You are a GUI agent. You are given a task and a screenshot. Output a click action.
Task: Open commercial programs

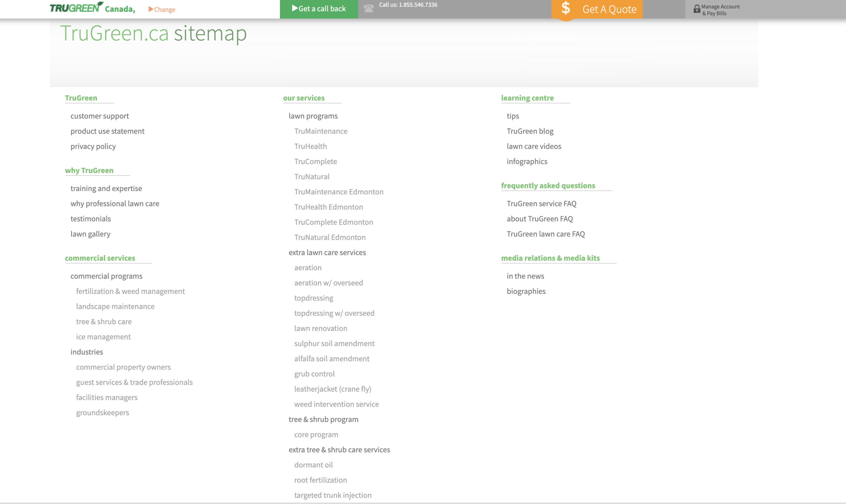click(106, 276)
